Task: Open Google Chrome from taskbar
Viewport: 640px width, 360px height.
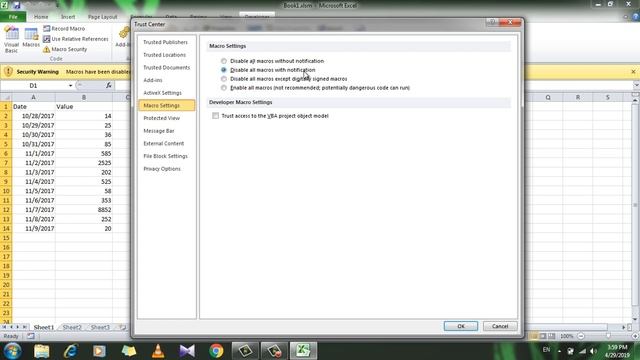Action: click(x=216, y=351)
